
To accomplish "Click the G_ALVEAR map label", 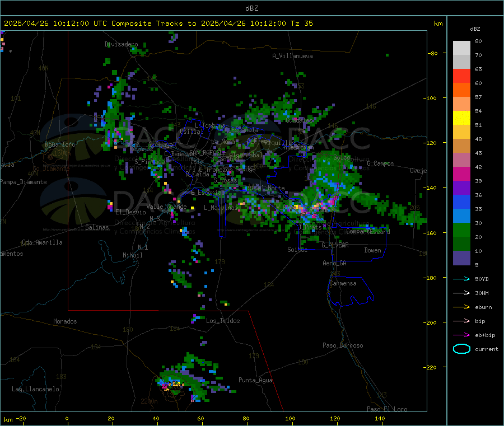I will click(335, 245).
